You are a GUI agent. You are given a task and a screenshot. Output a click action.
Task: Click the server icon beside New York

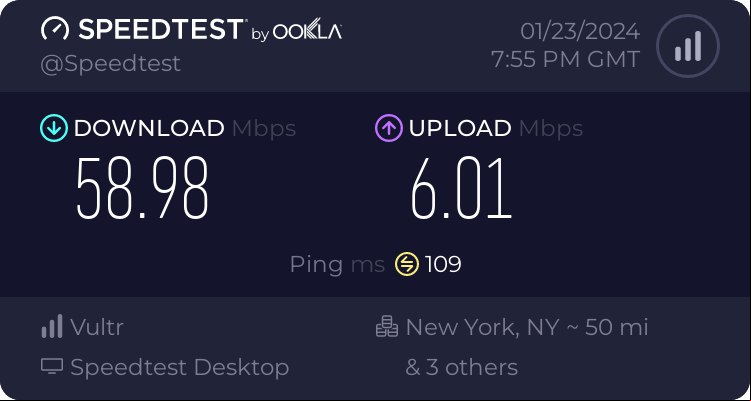(x=387, y=326)
